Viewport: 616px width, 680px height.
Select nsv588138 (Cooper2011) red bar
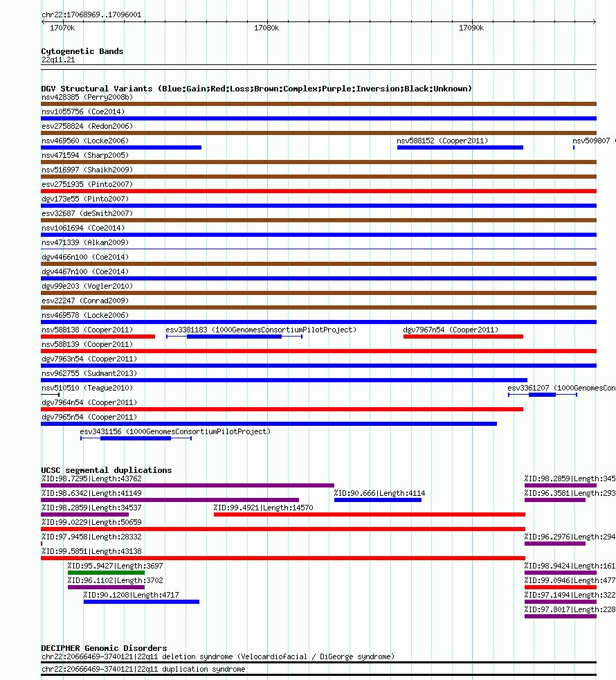[98, 337]
